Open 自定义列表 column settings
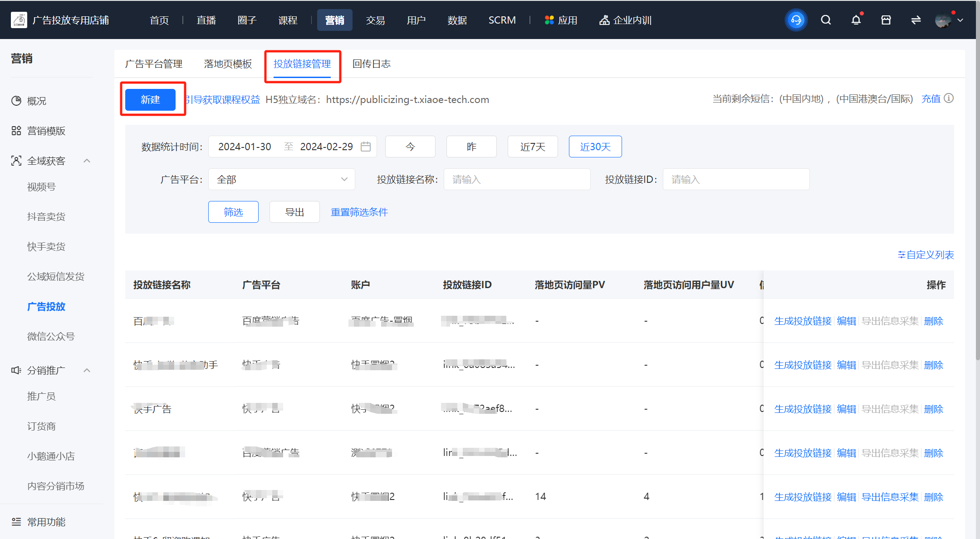Viewport: 980px width, 539px height. [x=926, y=255]
